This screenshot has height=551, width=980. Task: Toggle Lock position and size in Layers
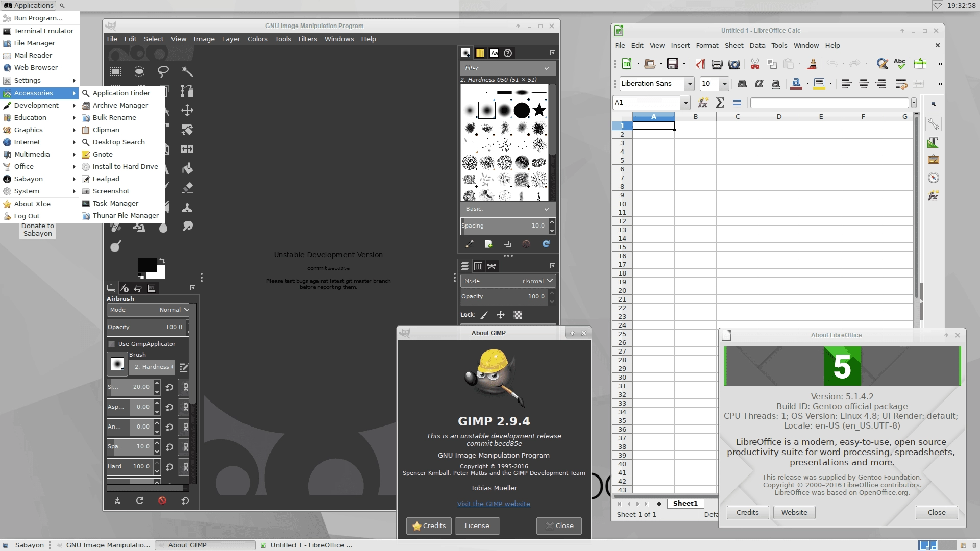501,315
